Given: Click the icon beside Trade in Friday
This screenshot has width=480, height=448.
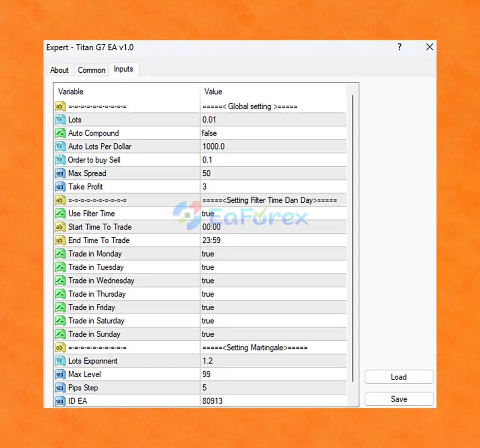Looking at the screenshot, I should click(60, 307).
